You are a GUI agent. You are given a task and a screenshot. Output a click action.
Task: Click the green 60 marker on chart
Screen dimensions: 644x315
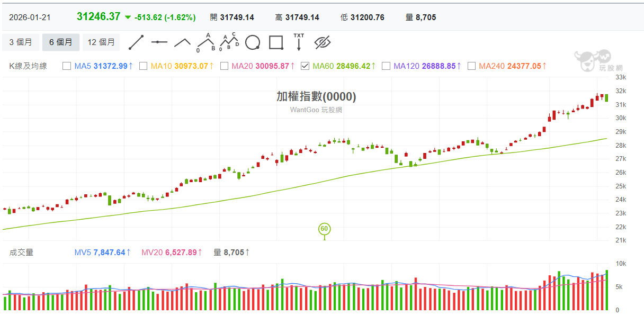coord(324,229)
